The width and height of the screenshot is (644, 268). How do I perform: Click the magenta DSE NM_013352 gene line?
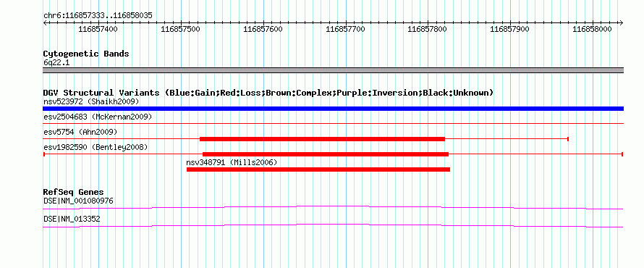pyautogui.click(x=333, y=226)
